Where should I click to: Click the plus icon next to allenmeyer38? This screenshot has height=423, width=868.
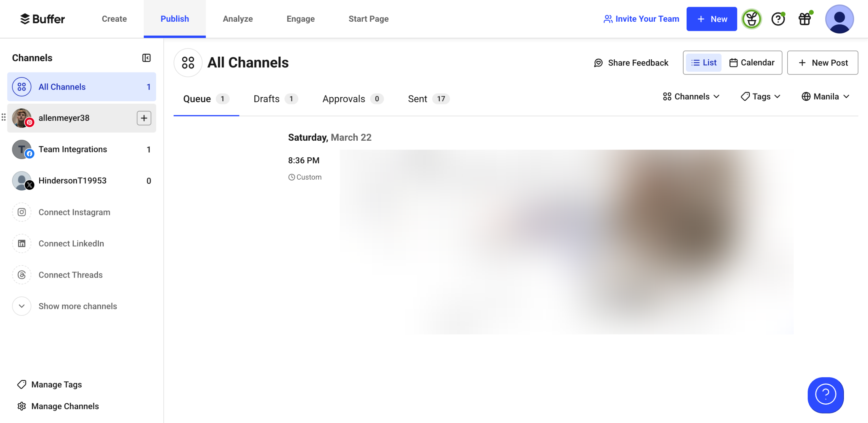click(x=144, y=118)
